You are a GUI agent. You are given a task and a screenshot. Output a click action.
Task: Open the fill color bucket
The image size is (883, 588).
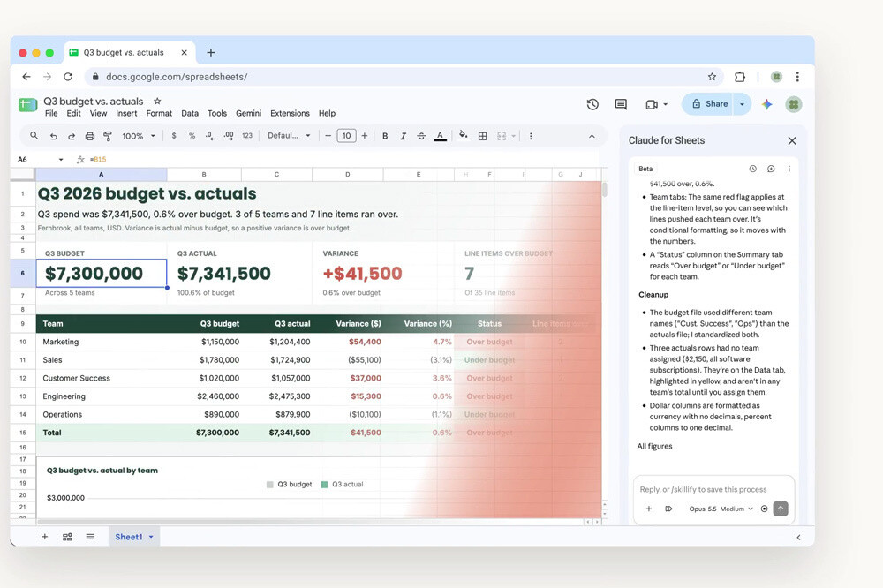pyautogui.click(x=463, y=135)
